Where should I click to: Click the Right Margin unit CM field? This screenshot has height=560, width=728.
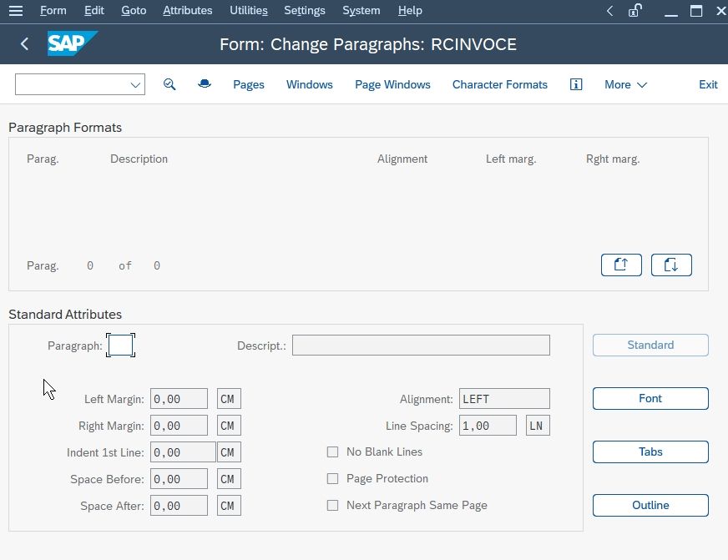point(229,426)
